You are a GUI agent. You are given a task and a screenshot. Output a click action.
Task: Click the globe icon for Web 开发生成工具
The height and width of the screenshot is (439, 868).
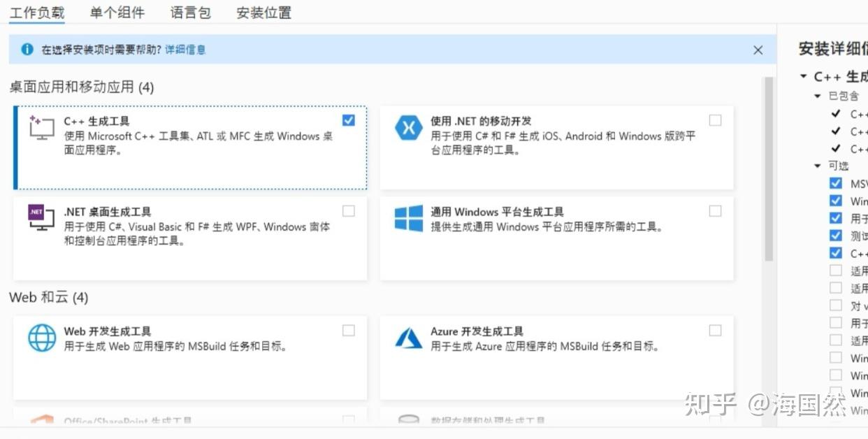42,337
